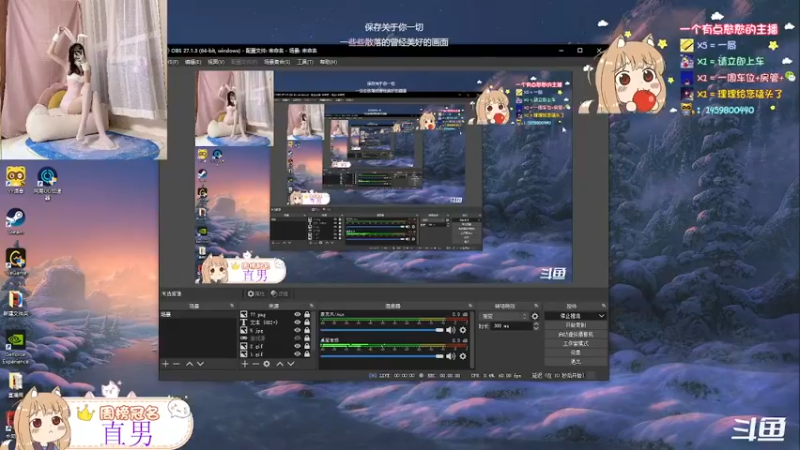Click the start virtual camera button
This screenshot has height=450, width=800.
[x=576, y=334]
